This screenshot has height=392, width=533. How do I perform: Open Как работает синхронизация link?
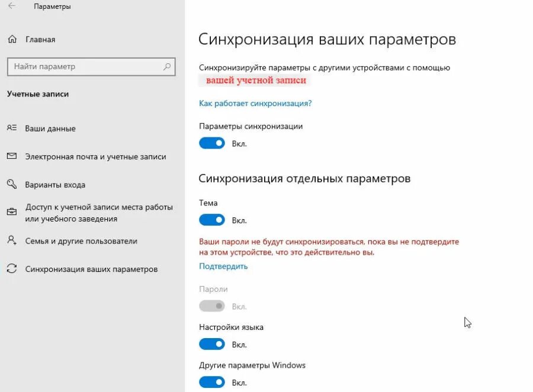point(255,104)
